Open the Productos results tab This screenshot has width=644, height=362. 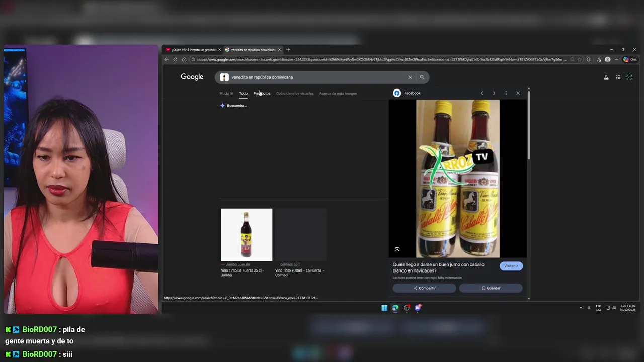point(262,93)
